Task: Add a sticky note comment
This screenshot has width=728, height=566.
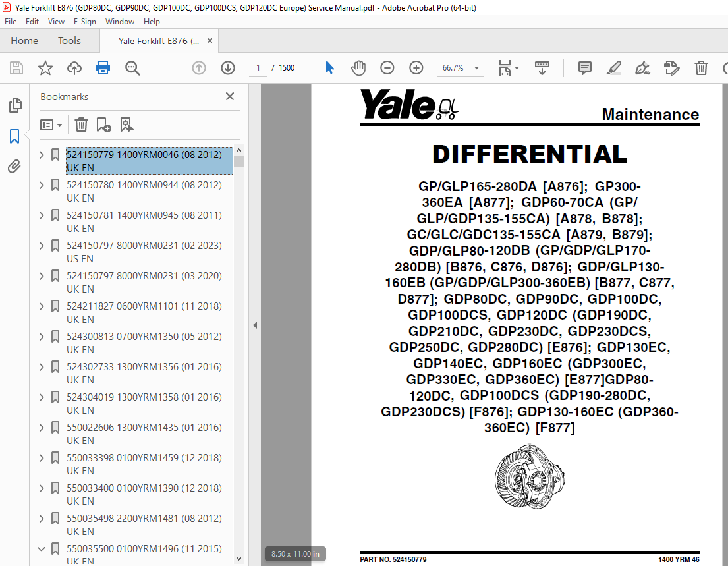Action: tap(584, 68)
